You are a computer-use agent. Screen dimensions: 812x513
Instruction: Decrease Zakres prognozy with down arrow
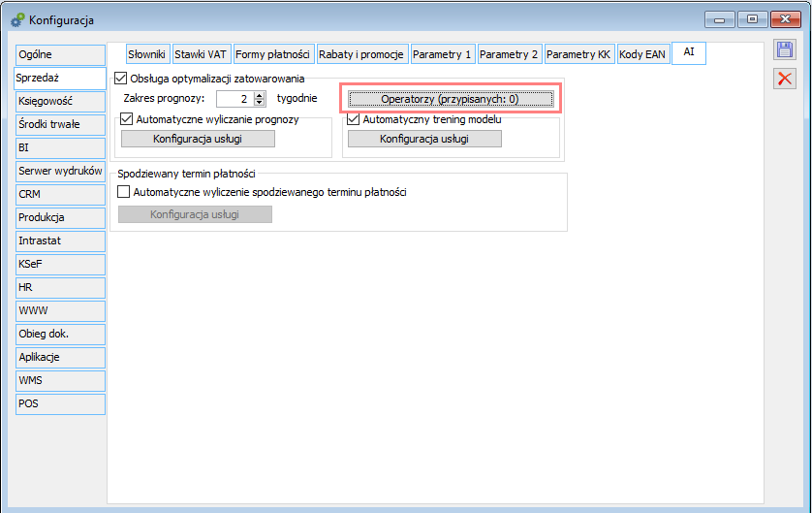[260, 102]
